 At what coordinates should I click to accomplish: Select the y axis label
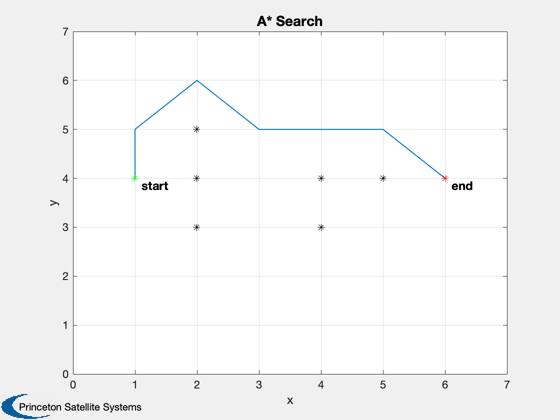click(54, 202)
